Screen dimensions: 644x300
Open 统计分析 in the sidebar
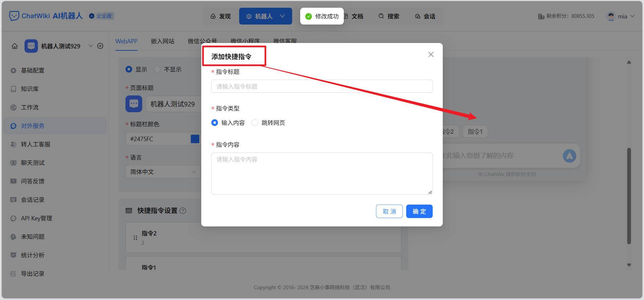tap(55, 255)
